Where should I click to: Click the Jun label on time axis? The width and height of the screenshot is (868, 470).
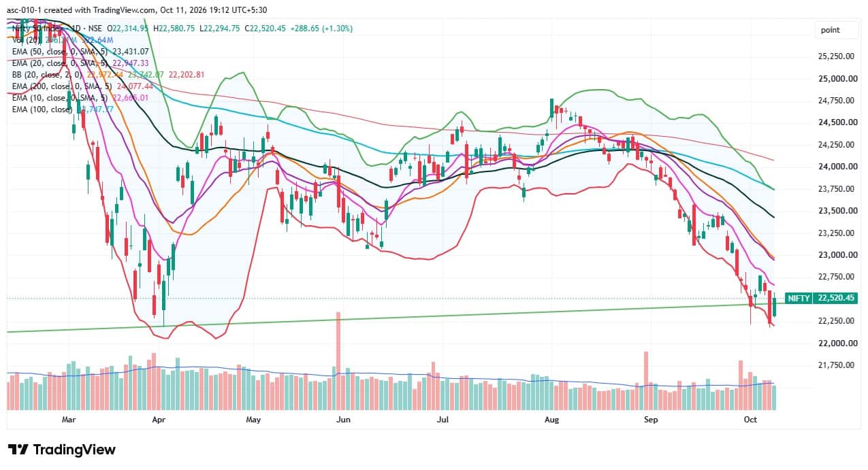(x=343, y=420)
